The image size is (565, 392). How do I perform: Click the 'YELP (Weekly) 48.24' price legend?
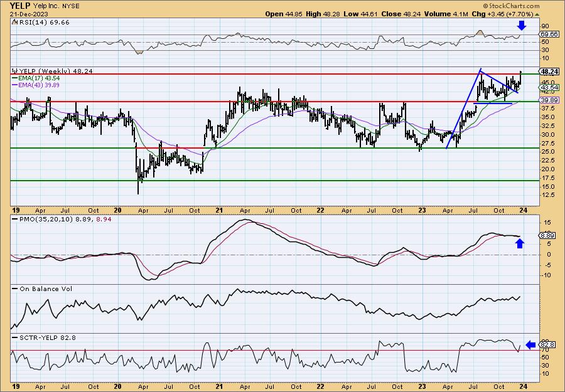tap(55, 72)
